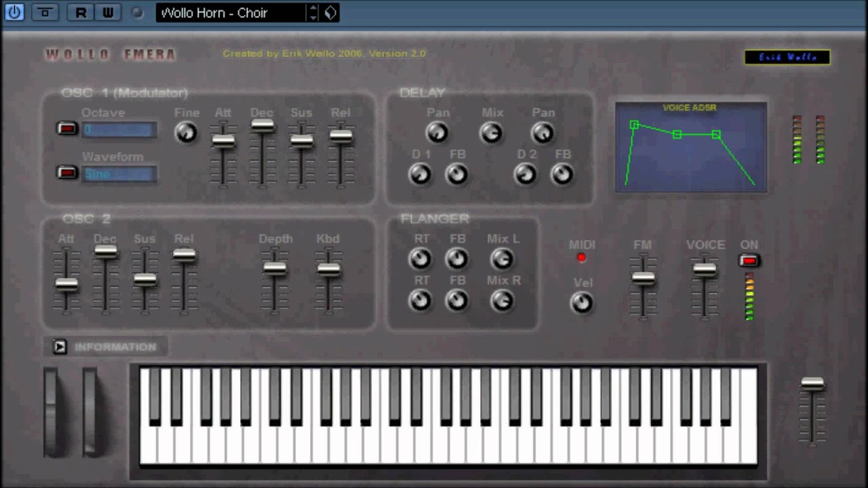Click the red Waveform selector button

67,173
